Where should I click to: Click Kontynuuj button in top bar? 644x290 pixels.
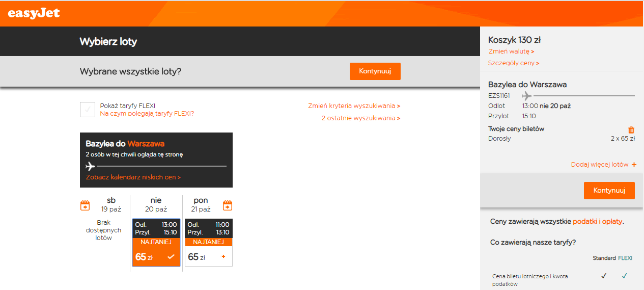click(375, 71)
